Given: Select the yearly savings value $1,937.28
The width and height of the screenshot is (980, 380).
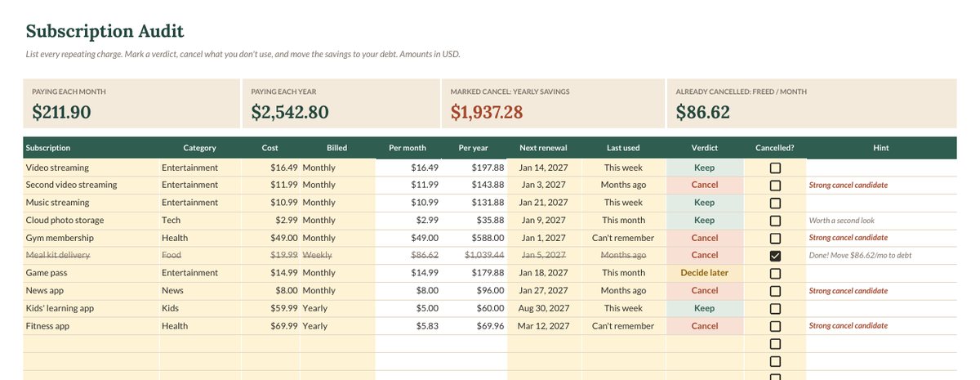Looking at the screenshot, I should coord(487,113).
